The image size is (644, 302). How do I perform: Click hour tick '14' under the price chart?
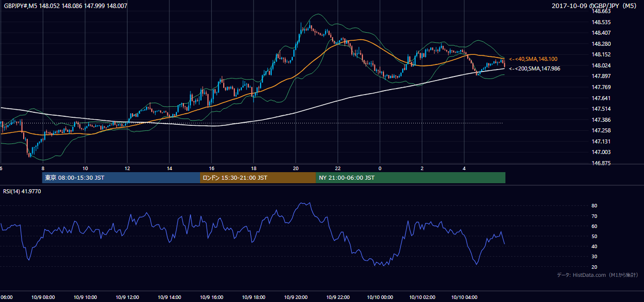(x=170, y=168)
